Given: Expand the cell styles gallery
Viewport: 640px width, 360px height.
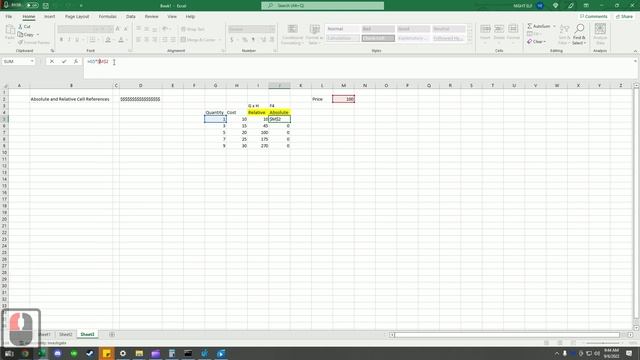Looking at the screenshot, I should (x=469, y=40).
